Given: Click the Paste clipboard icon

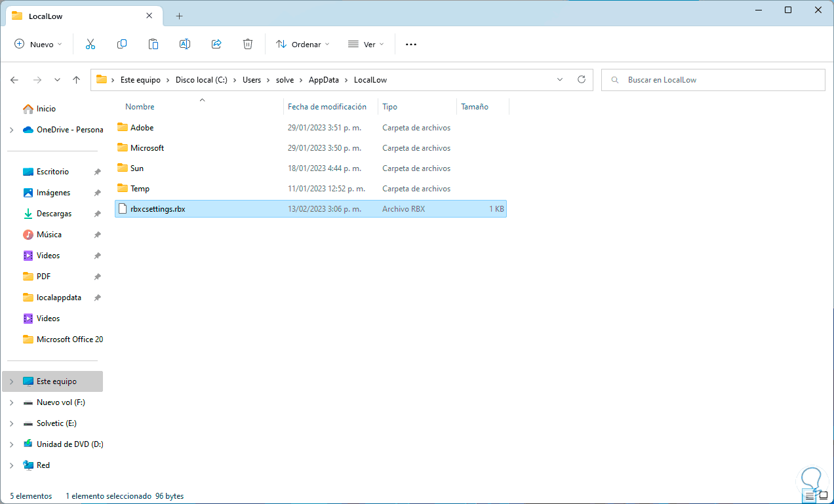Looking at the screenshot, I should tap(153, 44).
